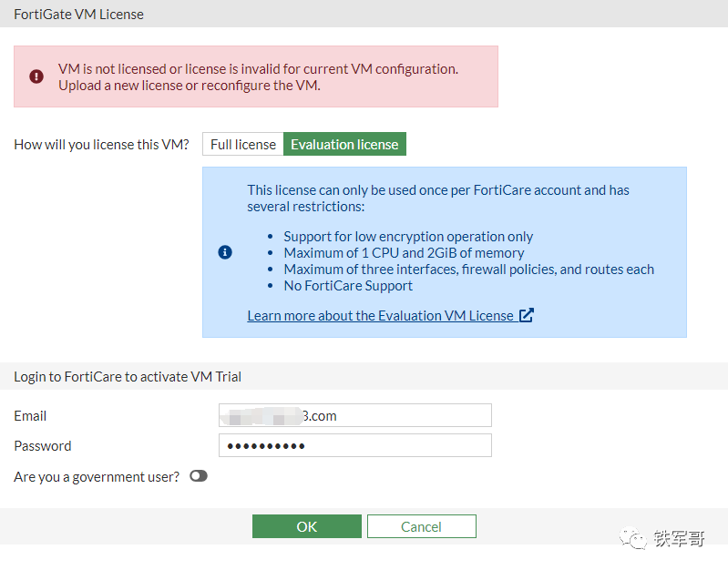Click 'Maximum of 1 CPU and 2GiB of memory'
728x570 pixels.
(x=404, y=253)
